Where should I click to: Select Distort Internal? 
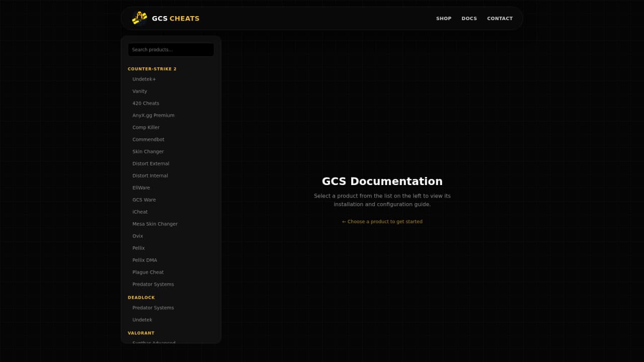171,176
